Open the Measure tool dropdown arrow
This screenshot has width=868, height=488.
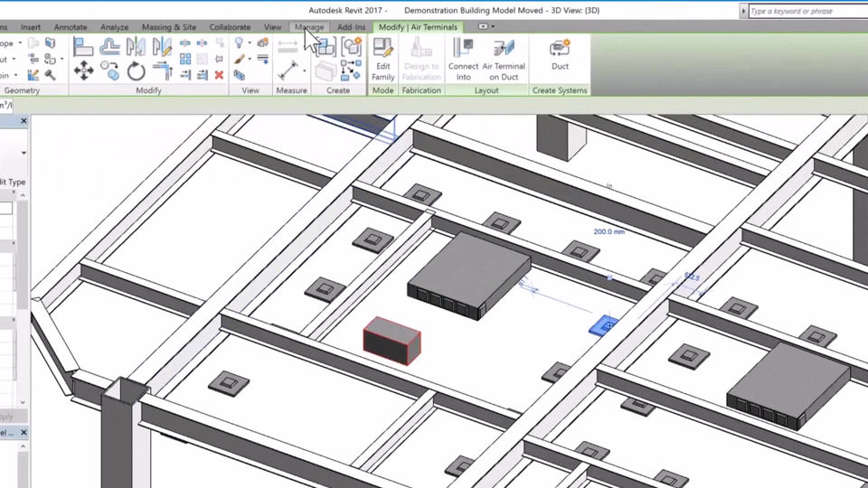304,70
